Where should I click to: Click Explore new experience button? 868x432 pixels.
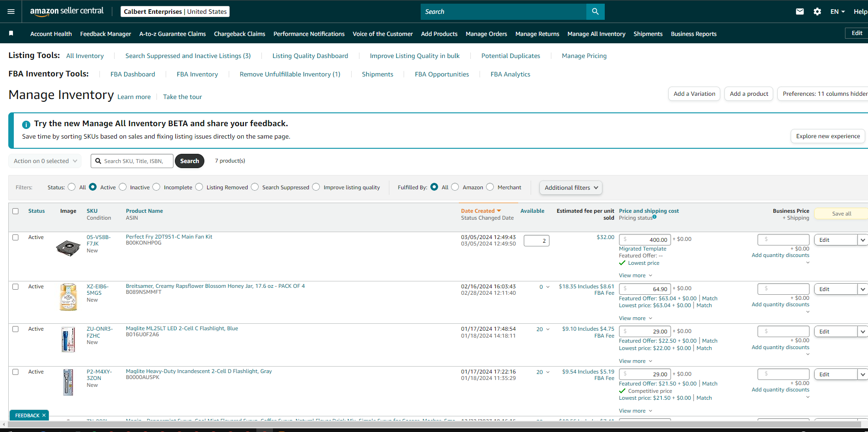point(828,136)
